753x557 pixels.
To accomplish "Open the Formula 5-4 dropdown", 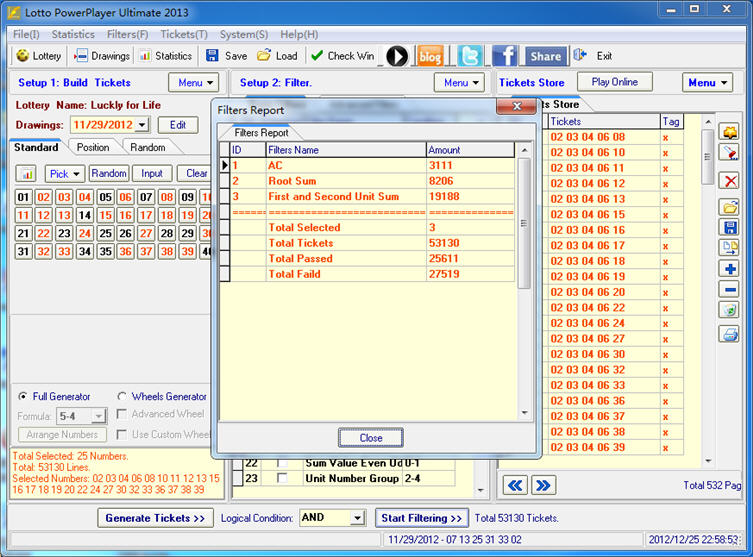I will pyautogui.click(x=98, y=416).
